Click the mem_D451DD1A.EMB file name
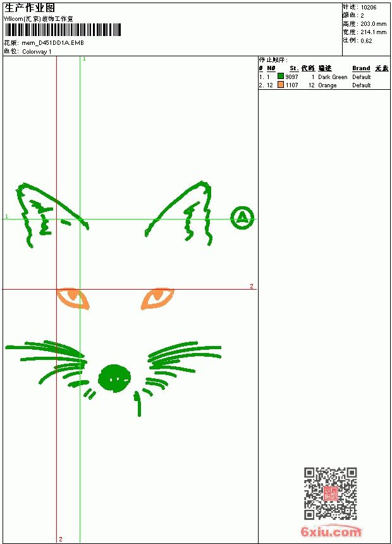 (52, 43)
